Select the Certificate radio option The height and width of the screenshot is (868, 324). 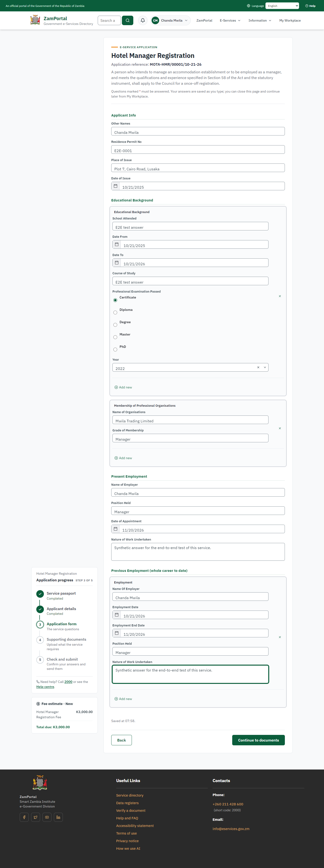point(115,300)
